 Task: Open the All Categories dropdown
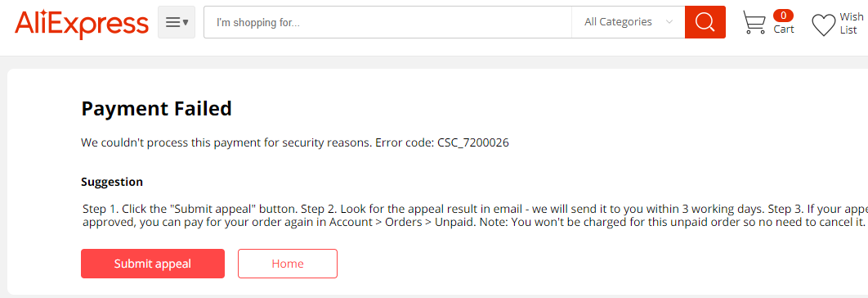coord(629,22)
